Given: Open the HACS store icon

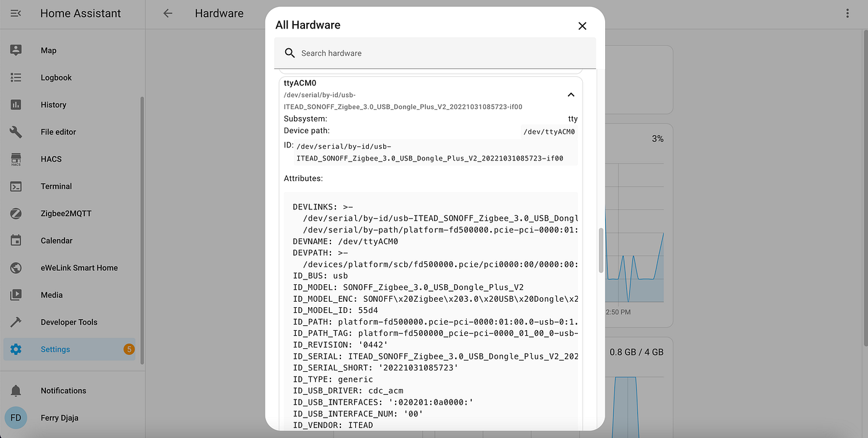Looking at the screenshot, I should coord(16,159).
